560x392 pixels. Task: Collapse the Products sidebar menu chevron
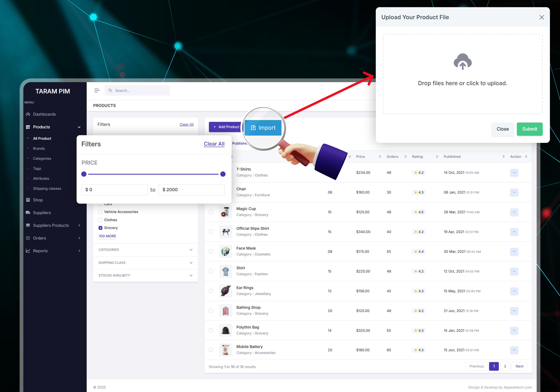(79, 127)
